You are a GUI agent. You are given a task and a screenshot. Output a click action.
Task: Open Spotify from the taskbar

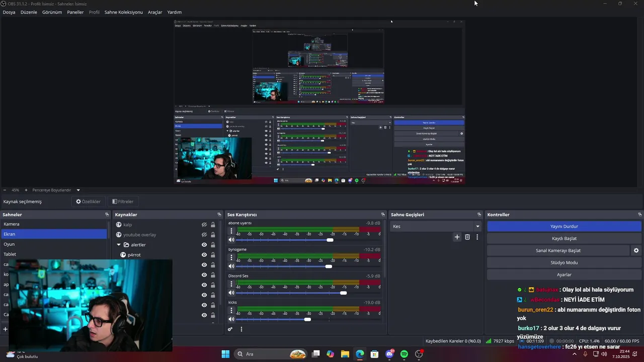(x=404, y=354)
